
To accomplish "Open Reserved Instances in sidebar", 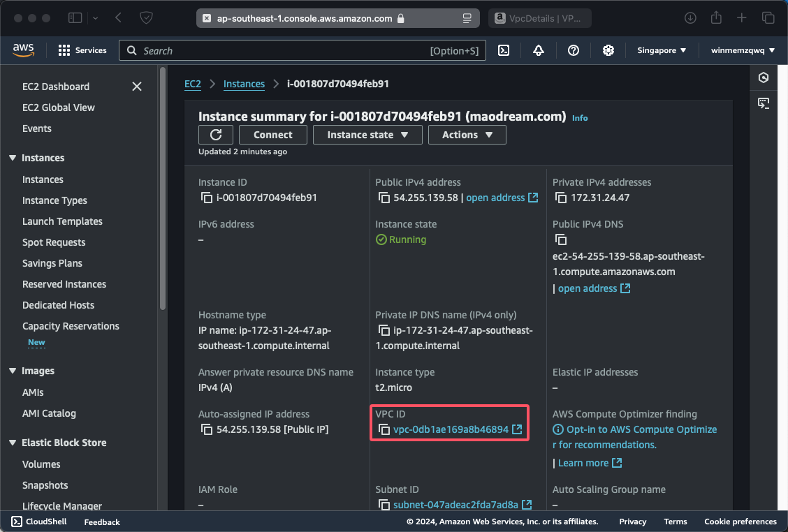I will tap(64, 284).
